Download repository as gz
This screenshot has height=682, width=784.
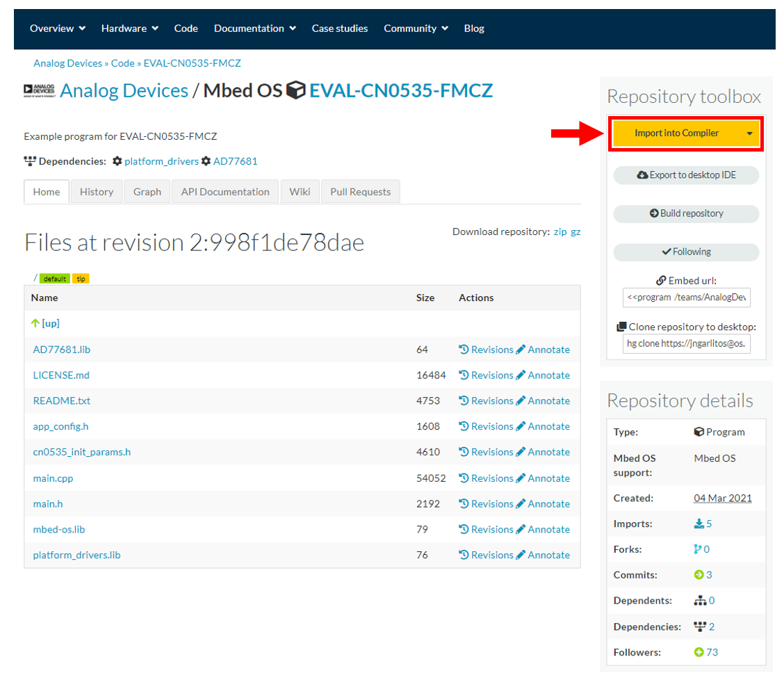click(x=575, y=232)
